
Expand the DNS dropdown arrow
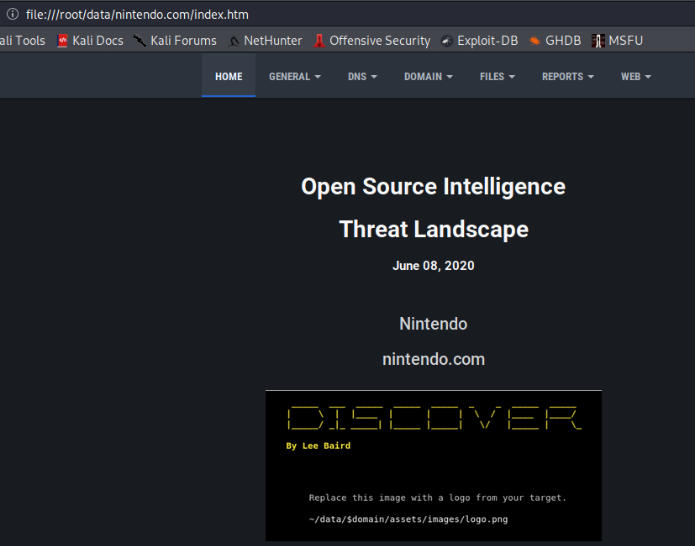(x=374, y=77)
